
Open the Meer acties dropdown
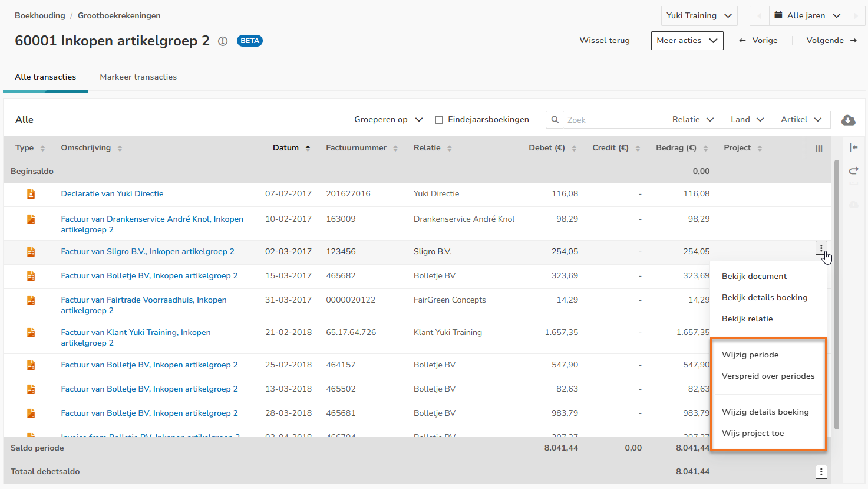687,41
